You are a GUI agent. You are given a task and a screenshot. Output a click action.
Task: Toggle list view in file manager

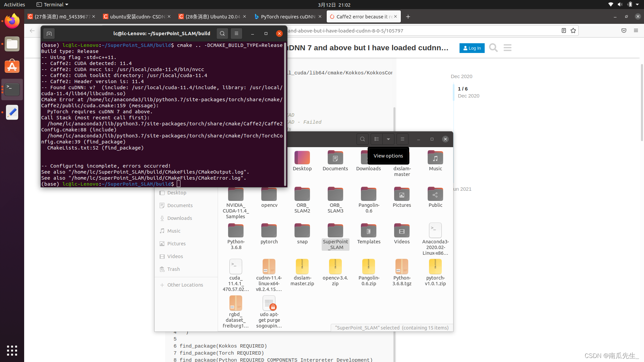(377, 139)
